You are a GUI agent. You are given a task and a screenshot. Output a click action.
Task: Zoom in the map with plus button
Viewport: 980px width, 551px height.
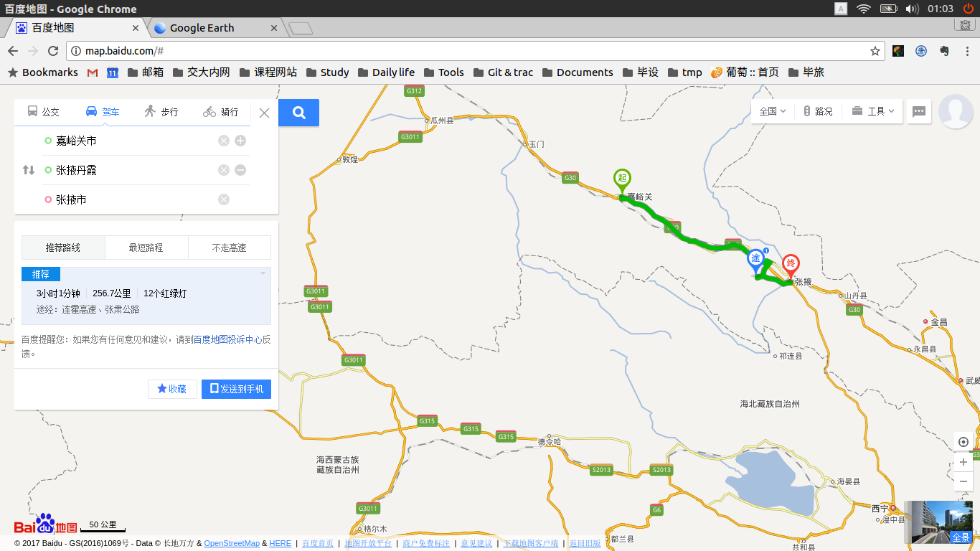[963, 462]
